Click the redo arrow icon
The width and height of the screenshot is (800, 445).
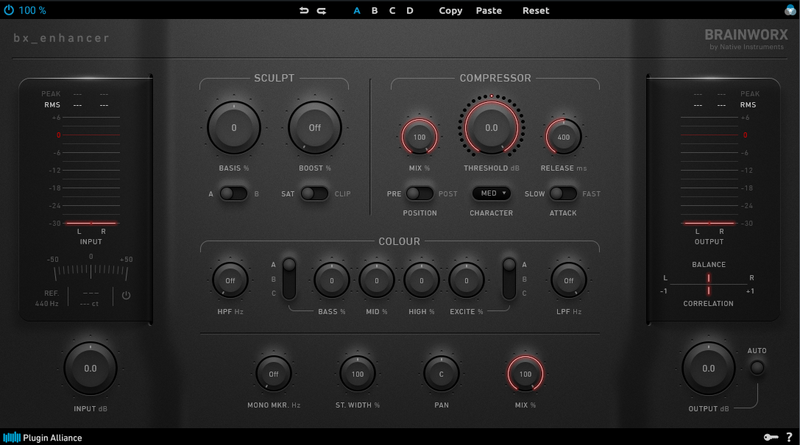coord(321,10)
